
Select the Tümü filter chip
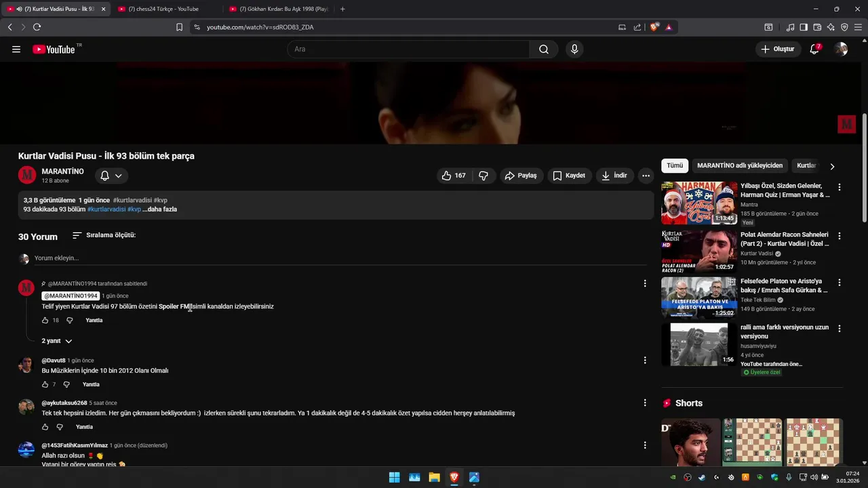click(675, 165)
